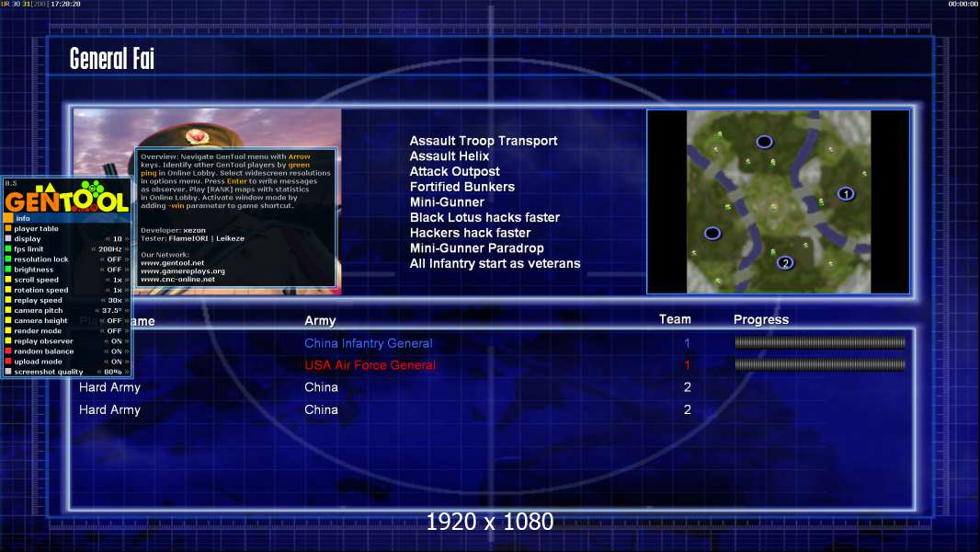This screenshot has height=552, width=980.
Task: Click the Progress column header
Action: click(x=760, y=320)
